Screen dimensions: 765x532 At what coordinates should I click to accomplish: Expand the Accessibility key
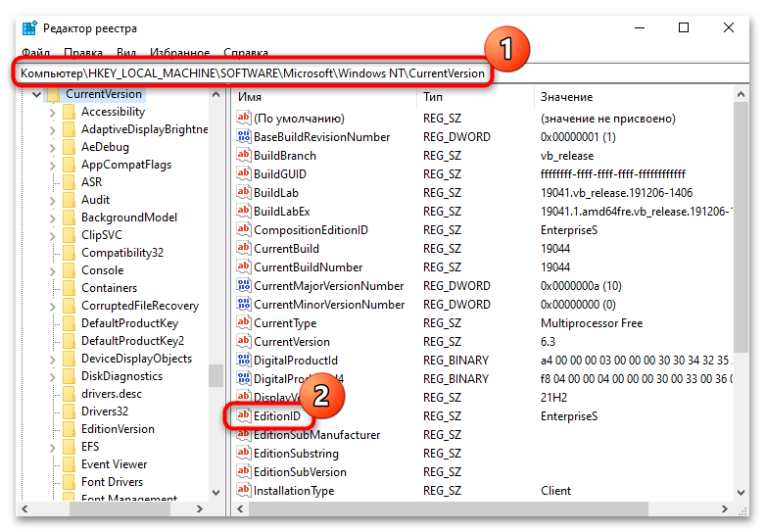coord(53,113)
